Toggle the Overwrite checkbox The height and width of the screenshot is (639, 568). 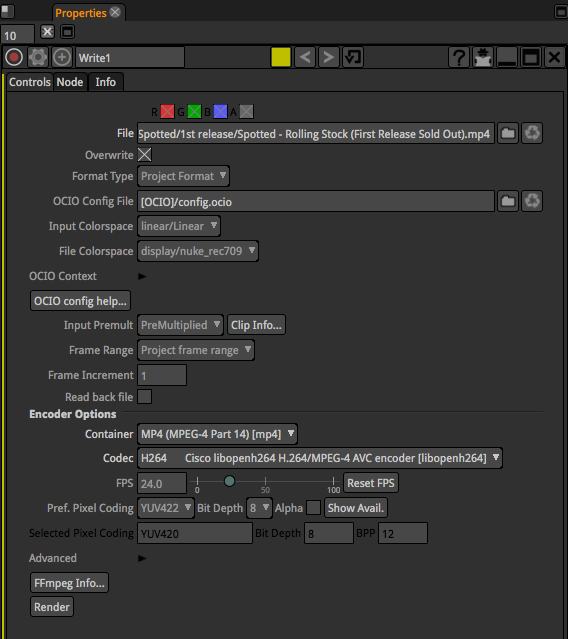(x=145, y=155)
